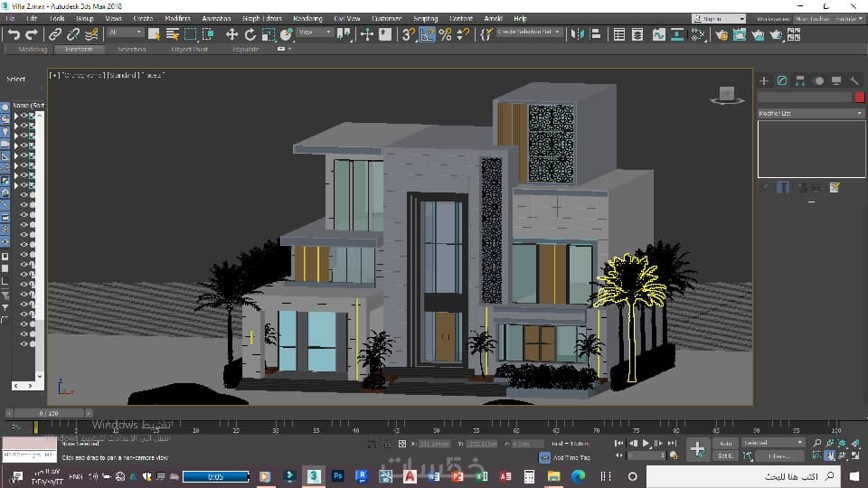The height and width of the screenshot is (488, 868).
Task: Click the ViewCube in the viewport corner
Action: [x=727, y=95]
